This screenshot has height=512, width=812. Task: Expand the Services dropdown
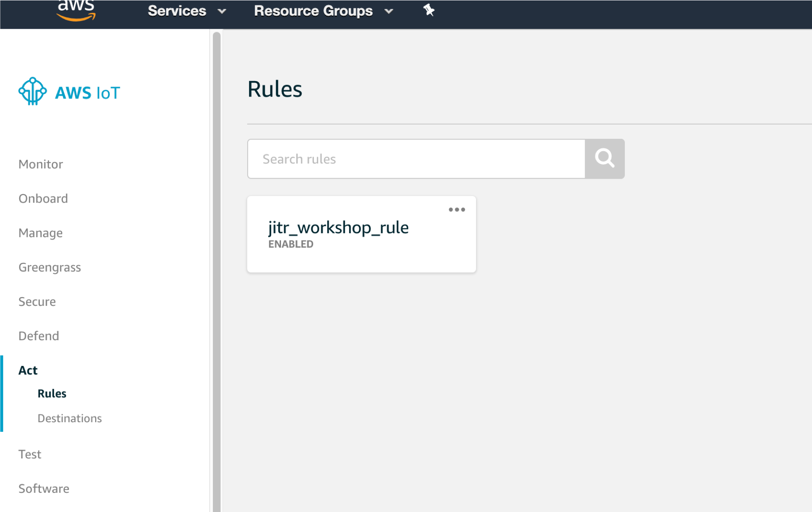187,11
